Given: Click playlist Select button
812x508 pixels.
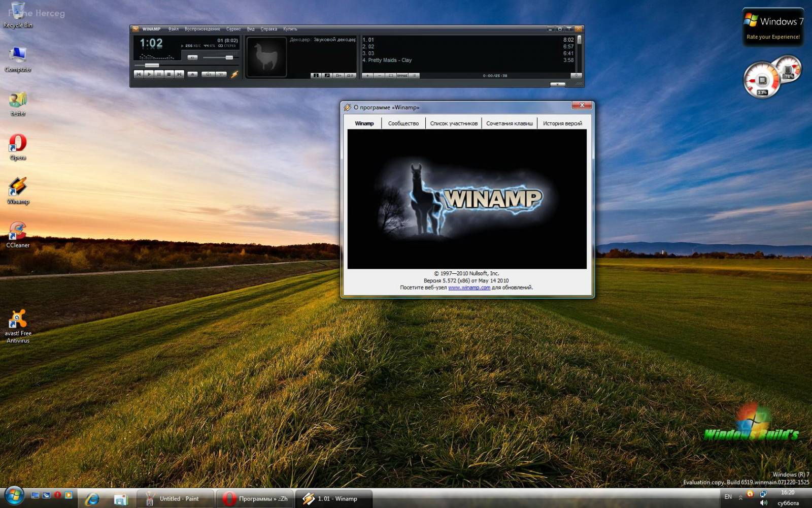Looking at the screenshot, I should 391,76.
